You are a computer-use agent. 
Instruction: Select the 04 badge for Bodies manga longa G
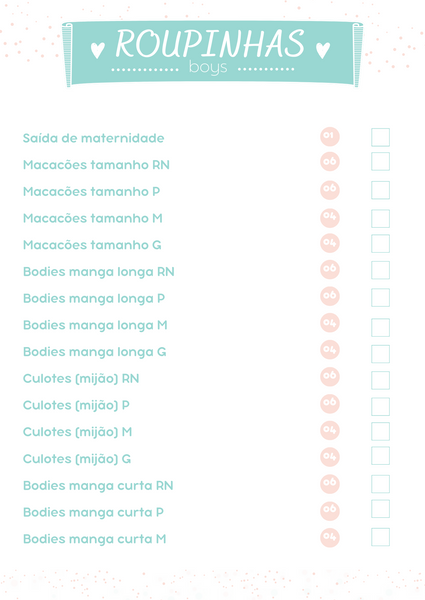pyautogui.click(x=330, y=350)
